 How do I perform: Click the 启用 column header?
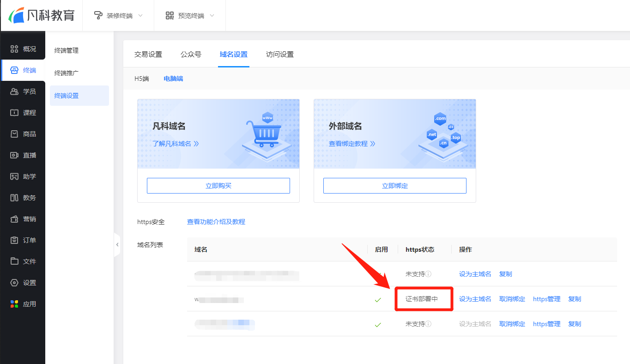pos(382,249)
